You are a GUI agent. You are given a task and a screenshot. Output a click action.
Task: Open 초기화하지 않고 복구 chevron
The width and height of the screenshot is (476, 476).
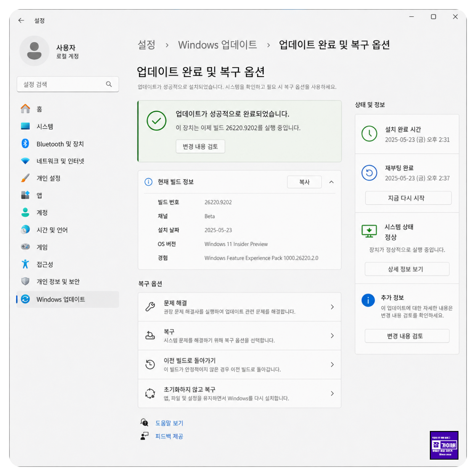(332, 393)
